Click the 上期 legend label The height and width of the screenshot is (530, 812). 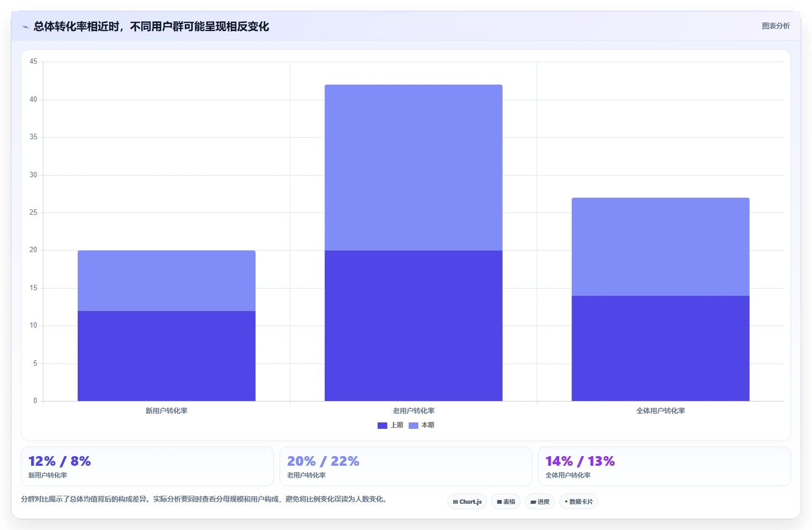click(397, 425)
